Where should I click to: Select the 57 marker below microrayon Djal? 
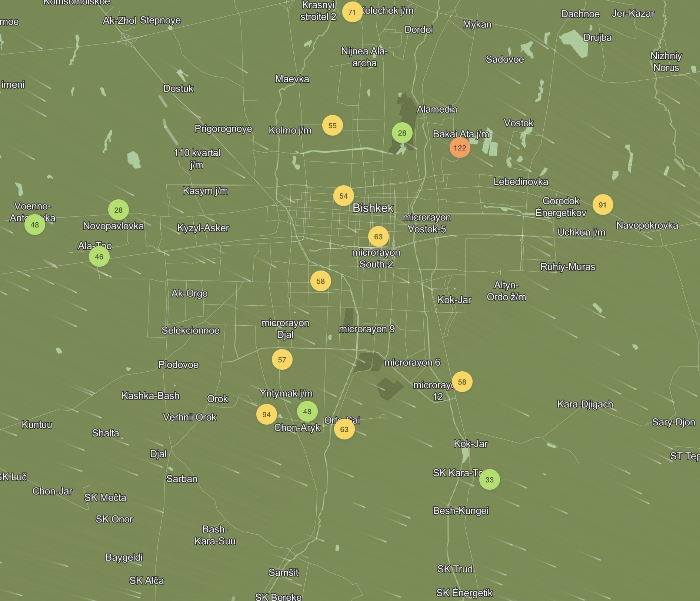click(282, 360)
